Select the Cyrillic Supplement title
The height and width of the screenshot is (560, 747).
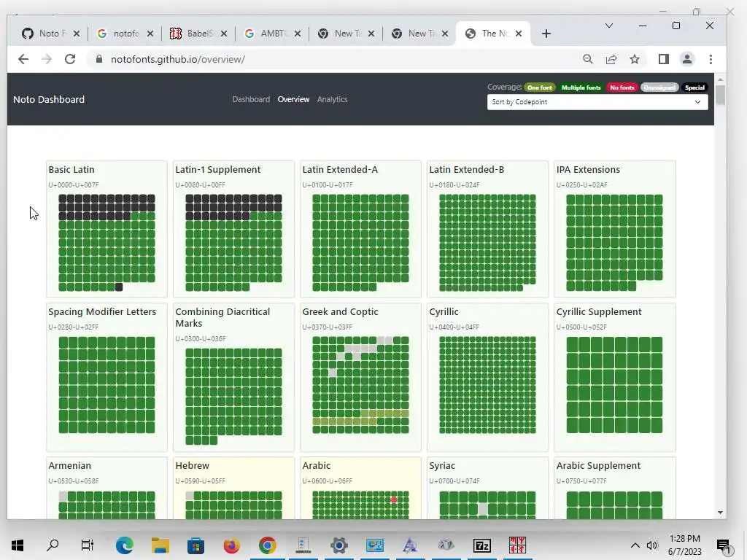(x=599, y=311)
